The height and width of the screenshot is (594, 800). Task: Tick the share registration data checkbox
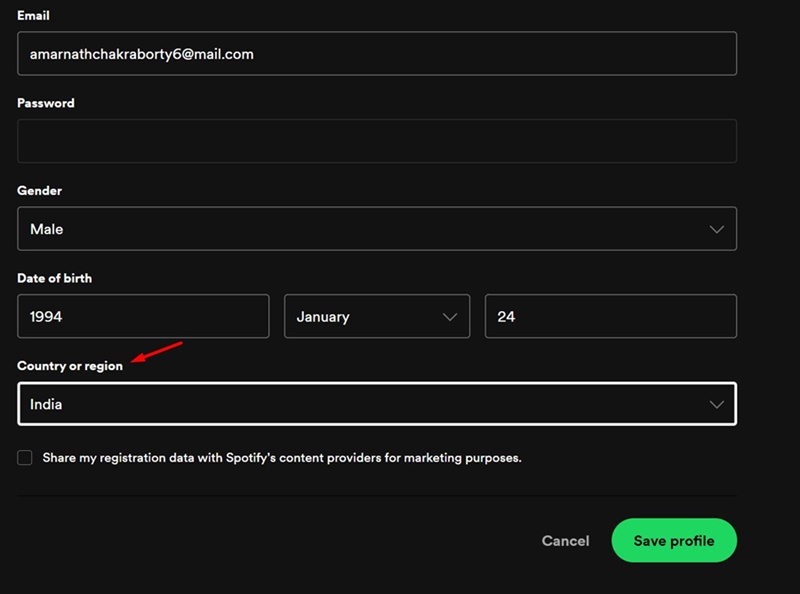pyautogui.click(x=24, y=458)
